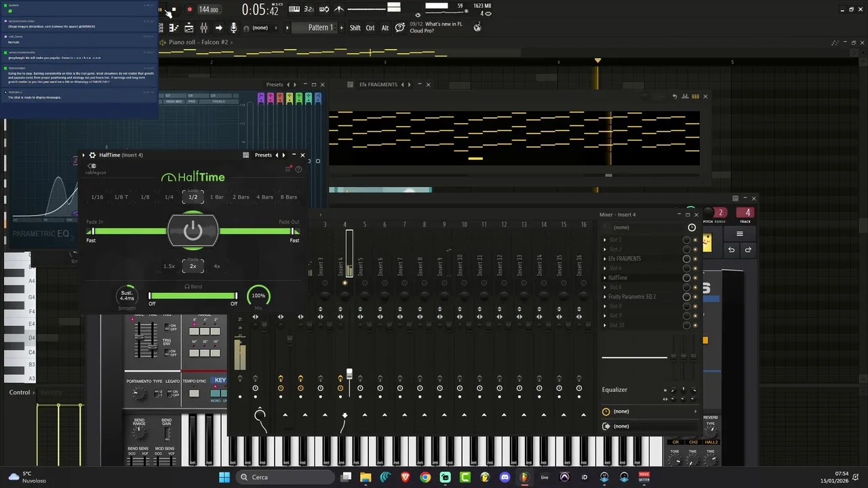Select 1 Bar loop length in HalfTime

[x=217, y=197]
